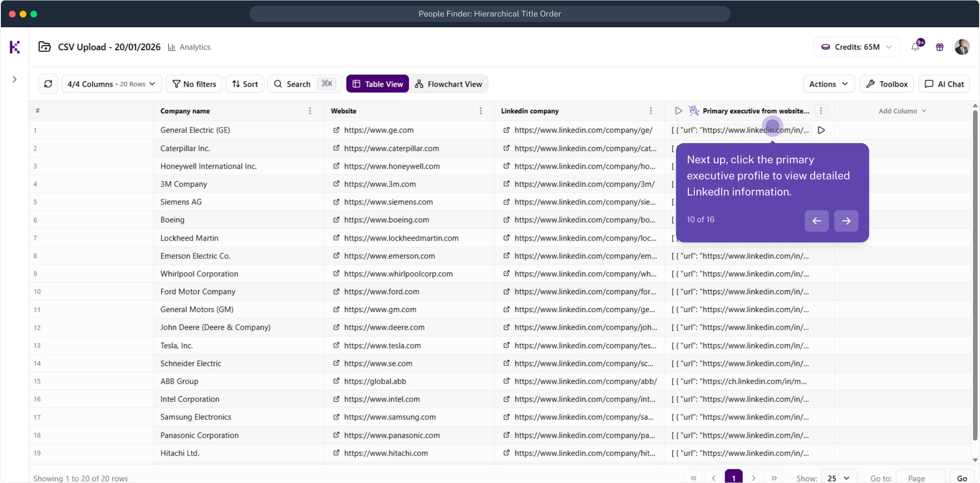980x483 pixels.
Task: Open external link icon for siemens.com website
Action: pyautogui.click(x=336, y=202)
